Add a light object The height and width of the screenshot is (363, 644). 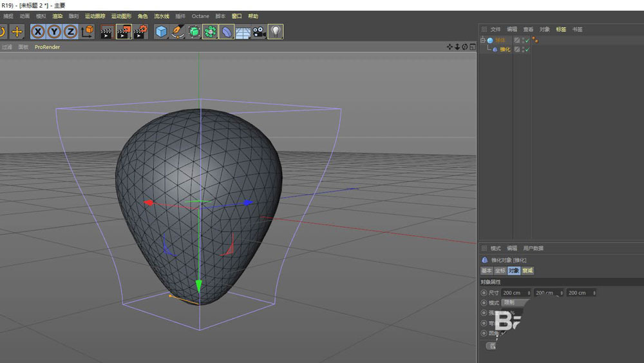coord(276,31)
